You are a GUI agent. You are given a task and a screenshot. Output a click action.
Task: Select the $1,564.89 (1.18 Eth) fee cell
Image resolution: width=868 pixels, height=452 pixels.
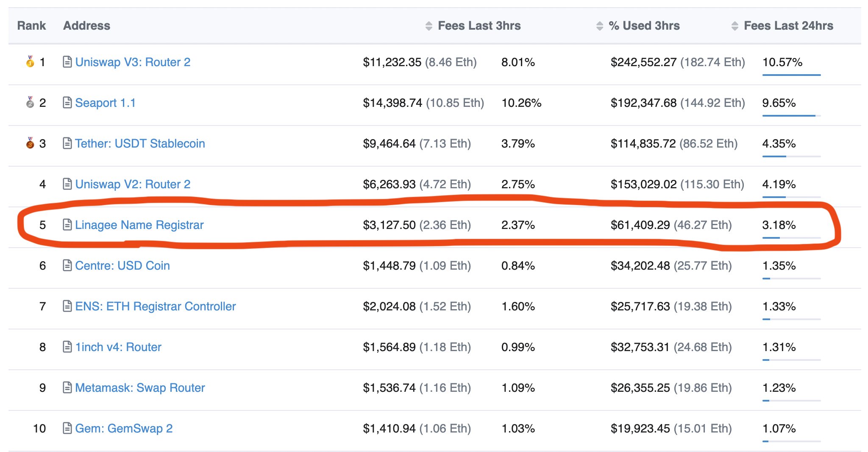[417, 347]
